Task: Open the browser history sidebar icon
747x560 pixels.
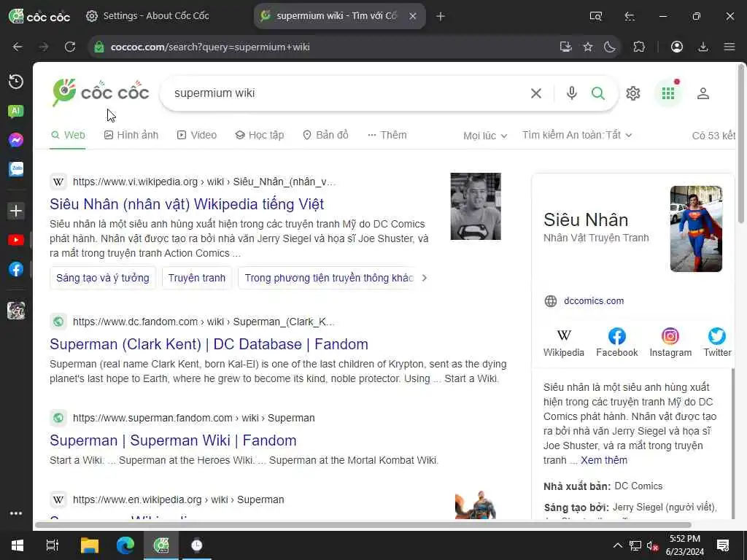Action: tap(16, 82)
